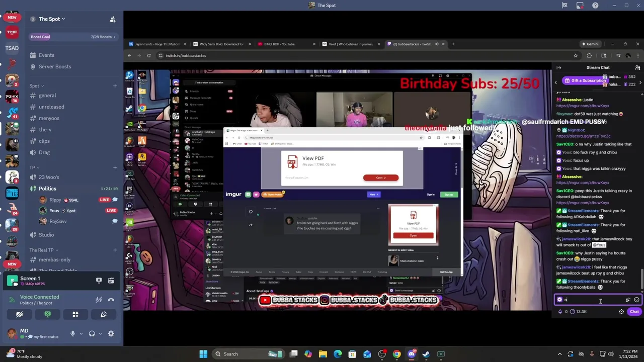Open the membas-only channel
The height and width of the screenshot is (362, 644).
pyautogui.click(x=73, y=259)
